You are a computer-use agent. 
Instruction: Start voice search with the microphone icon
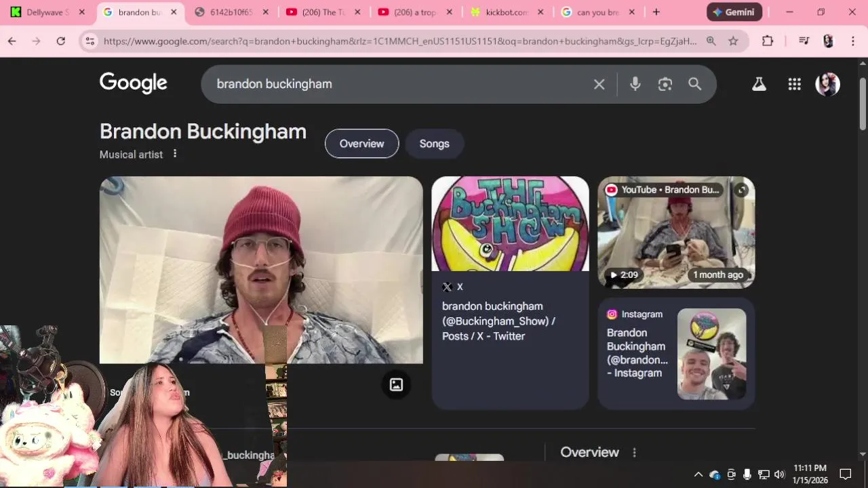[635, 84]
